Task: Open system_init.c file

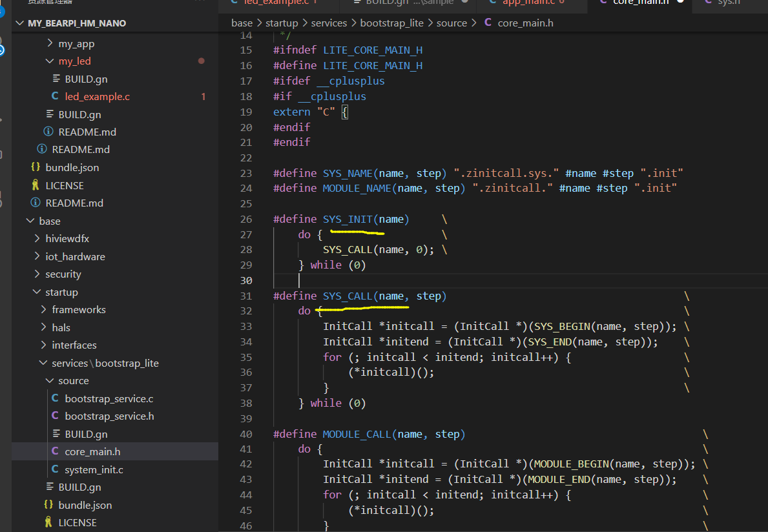Action: (94, 469)
